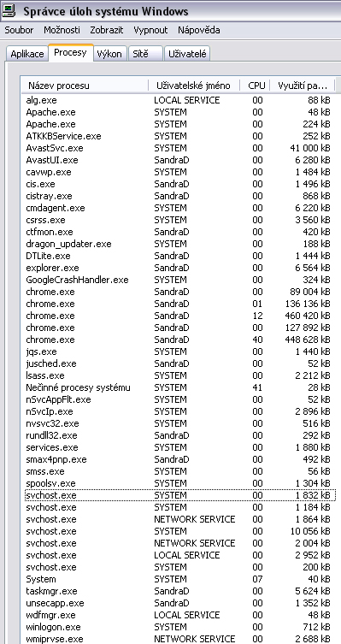
Task: Select the winlogon.exe process row
Action: click(180, 627)
